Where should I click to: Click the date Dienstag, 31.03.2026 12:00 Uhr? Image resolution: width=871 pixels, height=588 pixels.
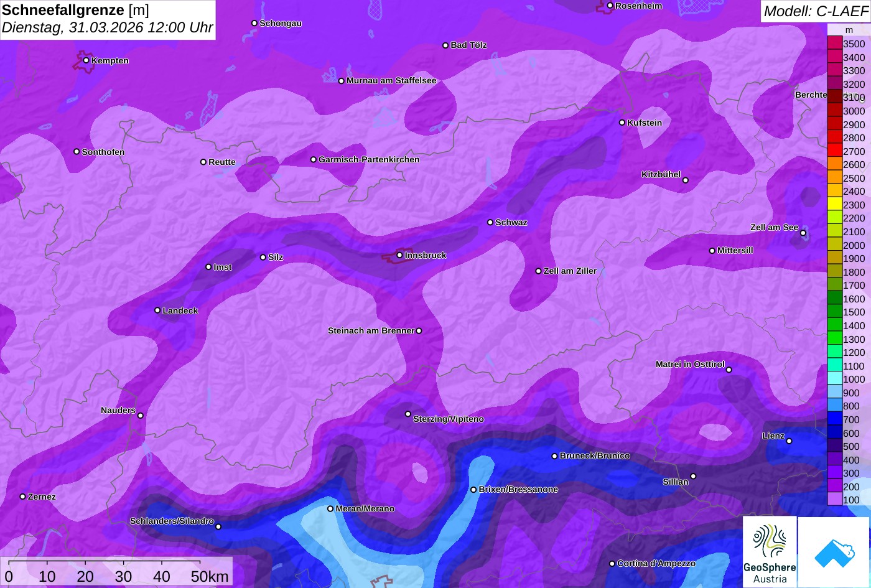(x=107, y=28)
